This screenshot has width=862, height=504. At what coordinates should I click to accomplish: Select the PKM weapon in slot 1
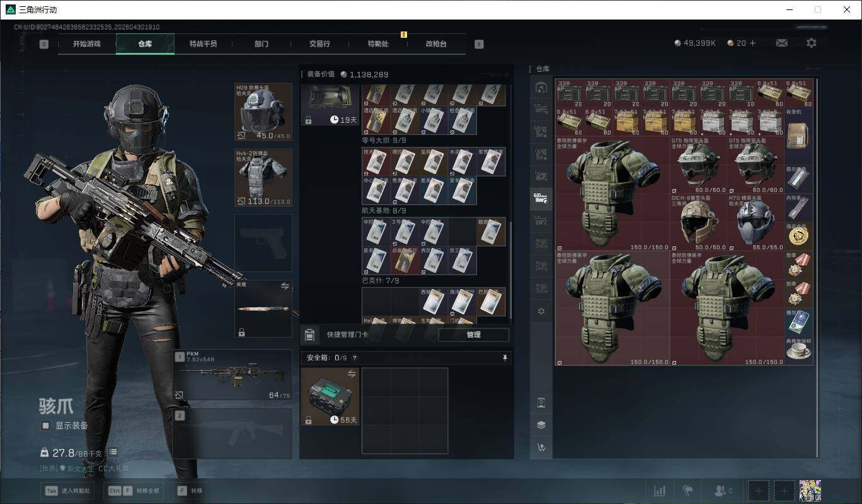coord(233,375)
